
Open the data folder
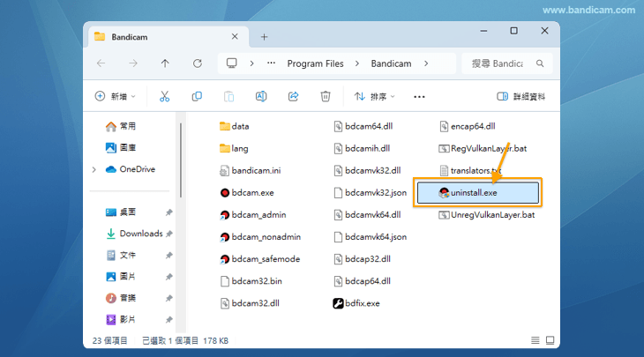[235, 126]
